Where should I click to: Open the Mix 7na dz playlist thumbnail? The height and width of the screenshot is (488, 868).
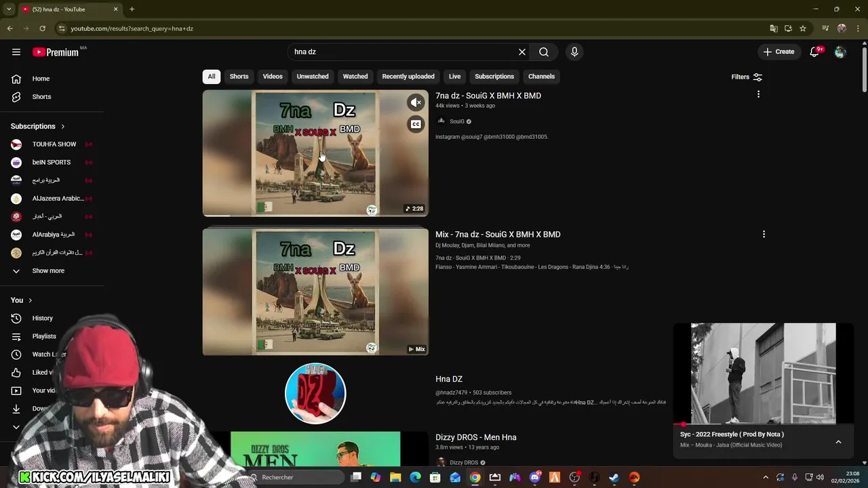315,291
